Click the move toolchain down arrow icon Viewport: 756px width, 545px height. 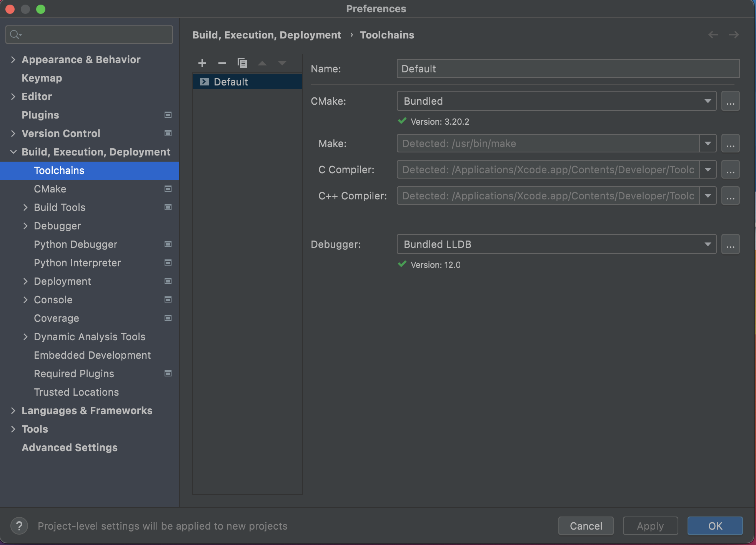[281, 63]
